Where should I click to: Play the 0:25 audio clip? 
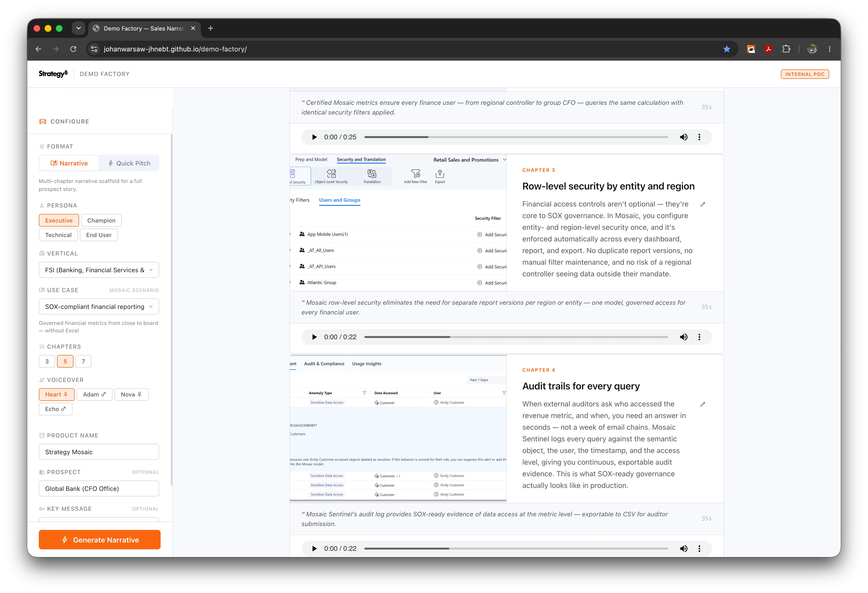[314, 137]
